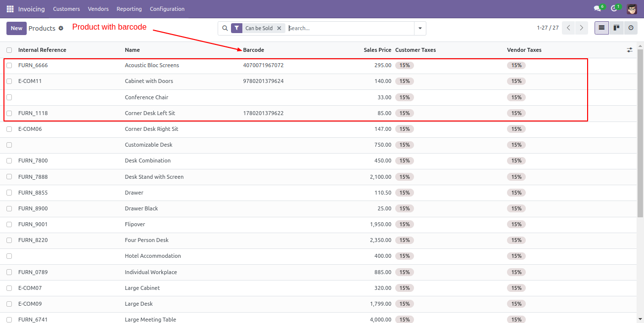
Task: Open the activities clock icon
Action: [615, 8]
